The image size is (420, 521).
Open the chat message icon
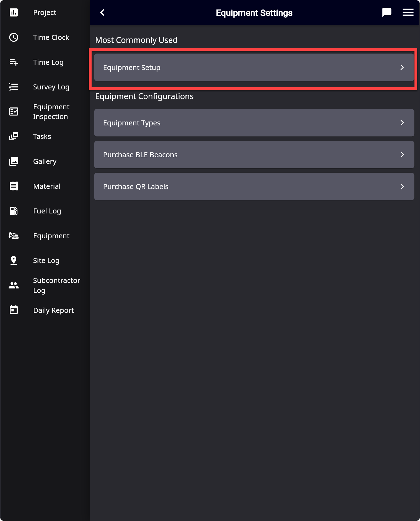coord(387,12)
